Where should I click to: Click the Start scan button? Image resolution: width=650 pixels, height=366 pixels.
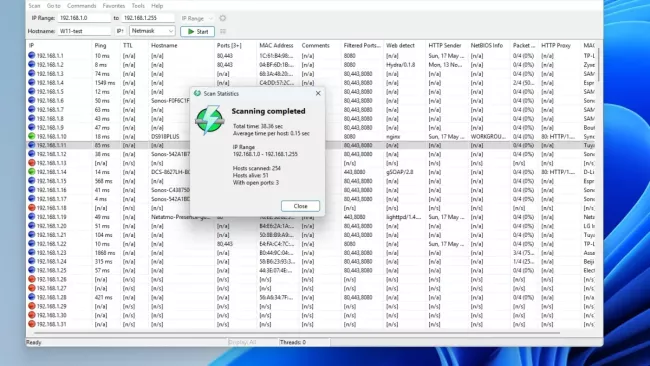(198, 32)
